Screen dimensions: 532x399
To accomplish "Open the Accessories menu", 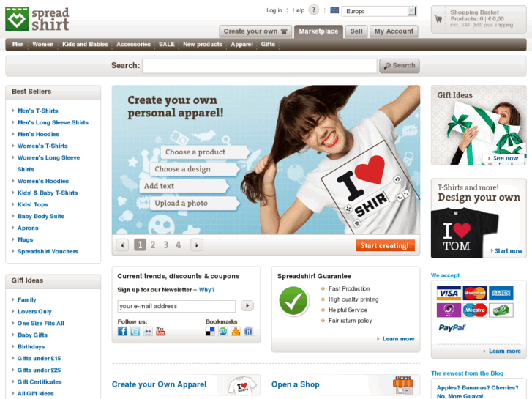I will (133, 44).
